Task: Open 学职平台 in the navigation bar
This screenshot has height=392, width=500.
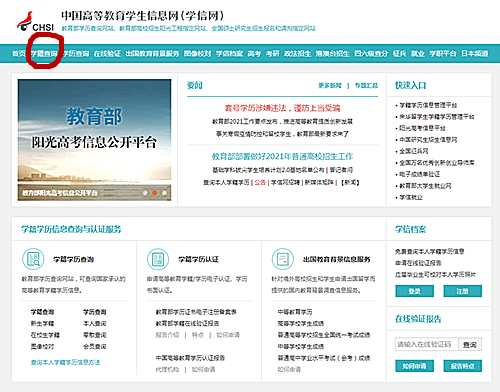Action: pos(443,53)
